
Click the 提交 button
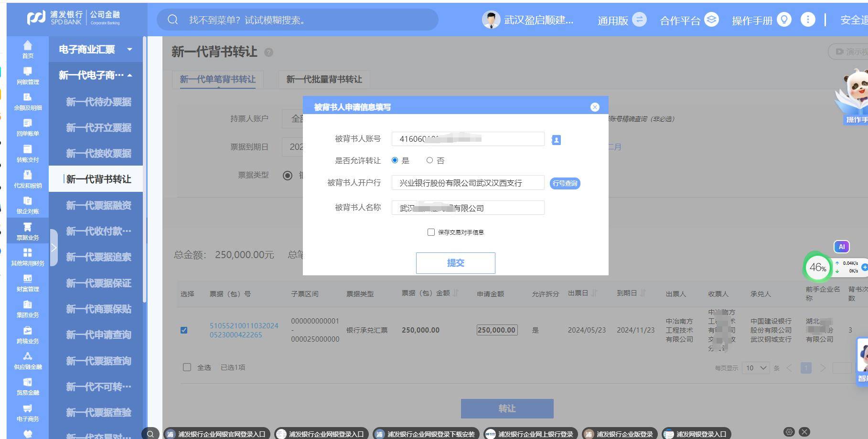click(455, 263)
